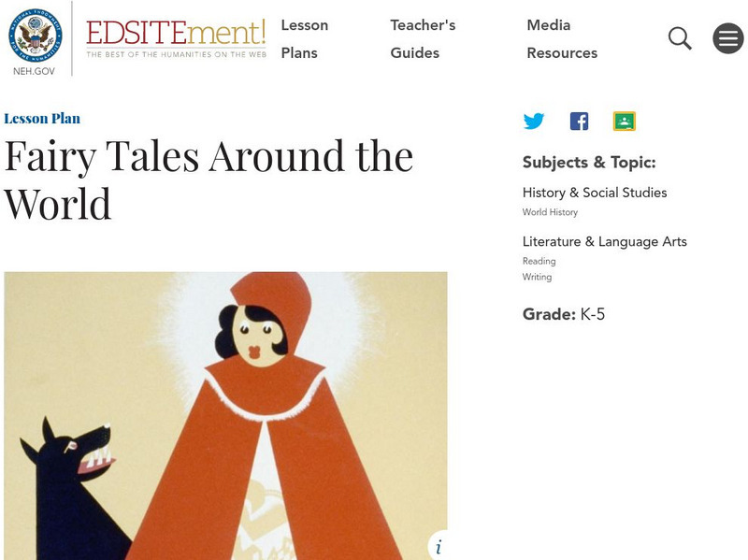The image size is (748, 560).
Task: Open the Teacher's Guides menu
Action: pyautogui.click(x=423, y=38)
